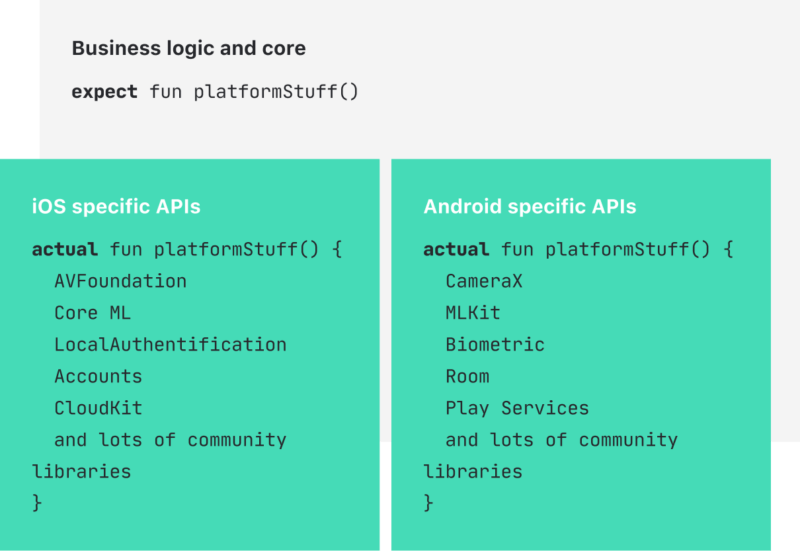Click the closing brace in iOS panel
800x551 pixels.
click(x=37, y=503)
